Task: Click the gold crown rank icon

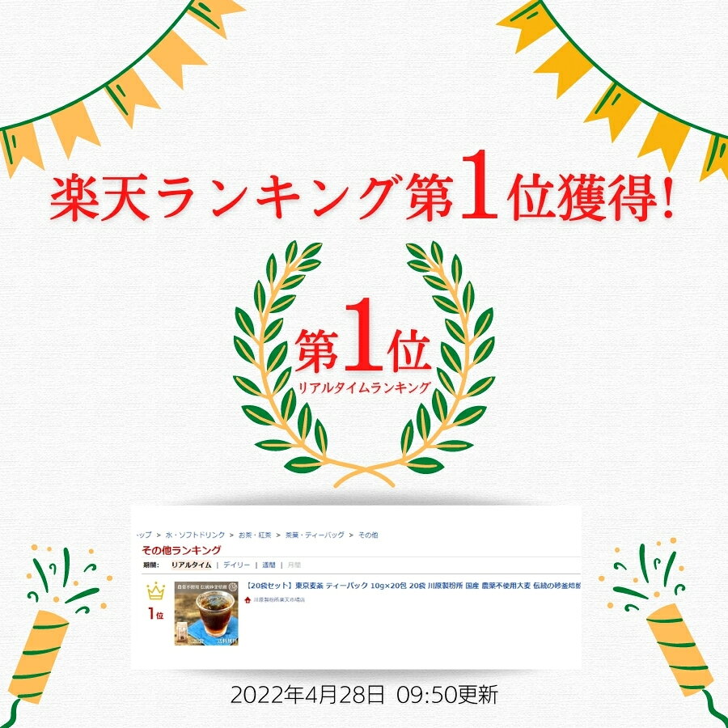Action: (x=156, y=591)
